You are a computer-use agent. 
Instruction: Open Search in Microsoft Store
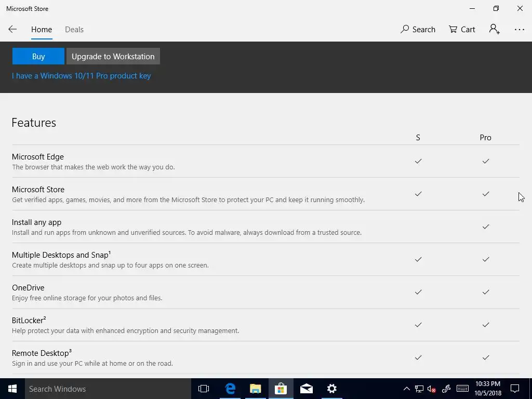[x=418, y=30]
